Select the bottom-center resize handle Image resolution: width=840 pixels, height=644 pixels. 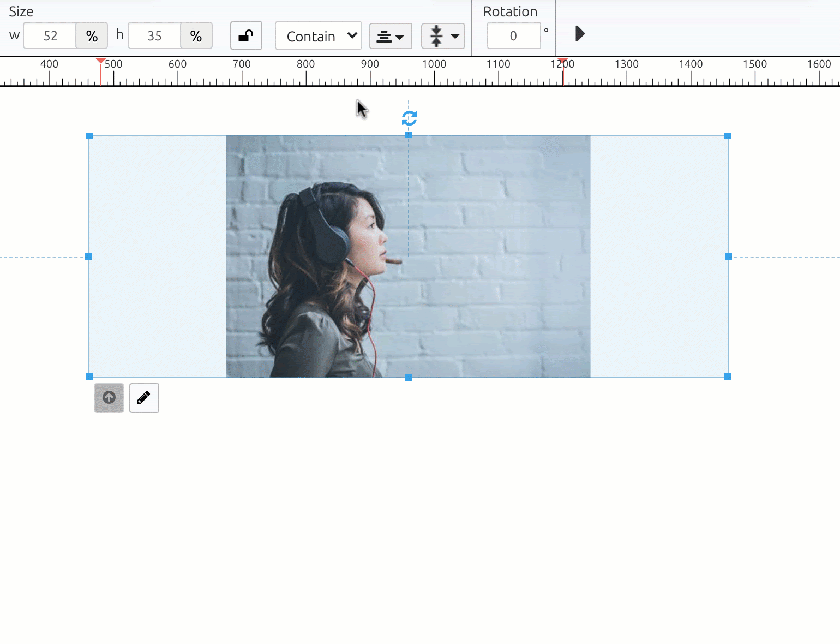coord(409,378)
